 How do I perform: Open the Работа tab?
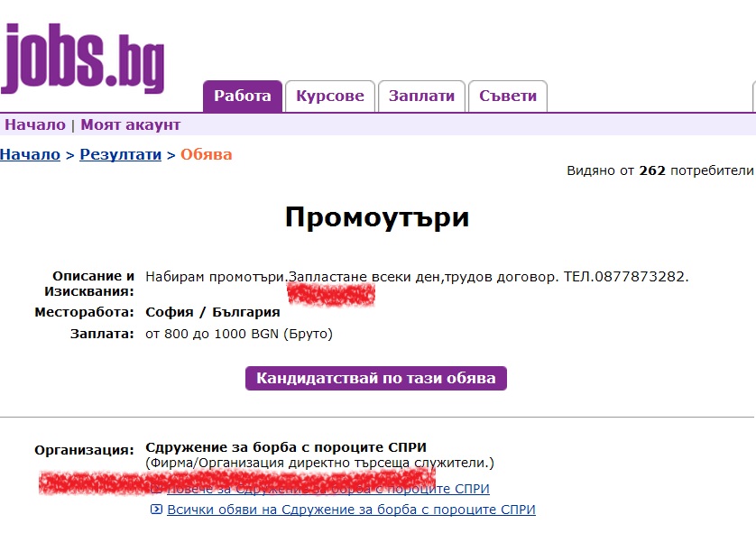tap(243, 96)
